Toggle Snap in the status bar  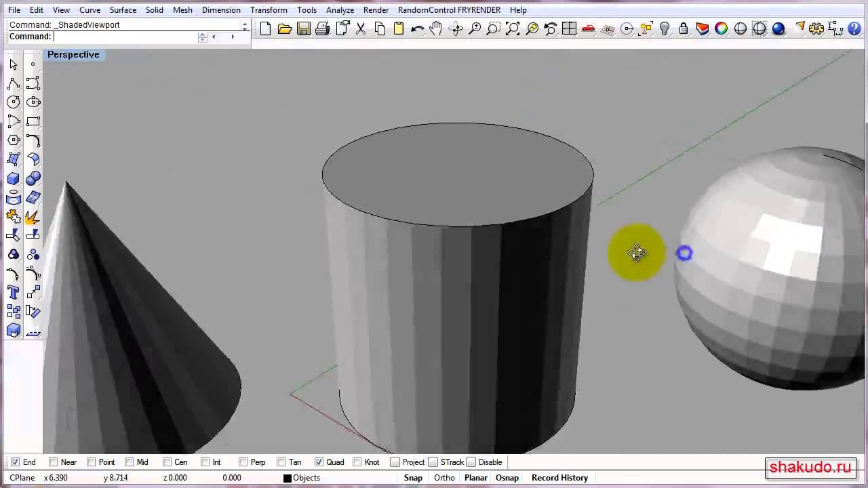coord(413,478)
